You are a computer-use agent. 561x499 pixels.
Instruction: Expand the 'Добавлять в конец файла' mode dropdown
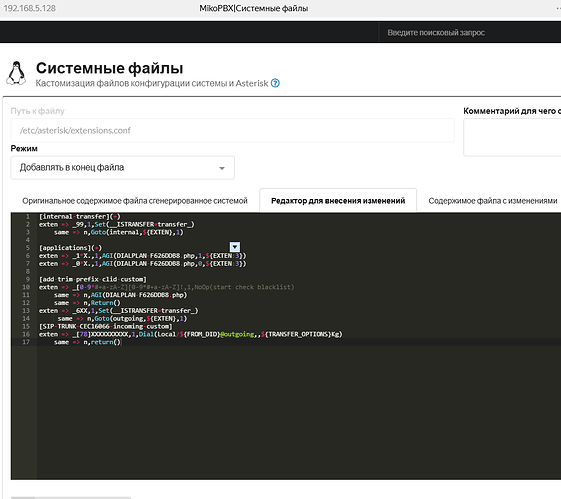click(122, 167)
